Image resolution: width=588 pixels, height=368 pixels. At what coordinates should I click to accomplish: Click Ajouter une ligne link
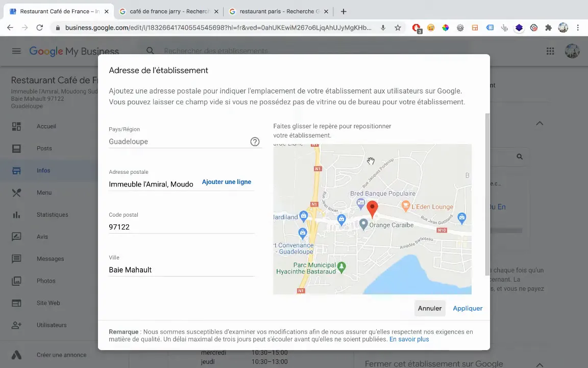point(227,182)
